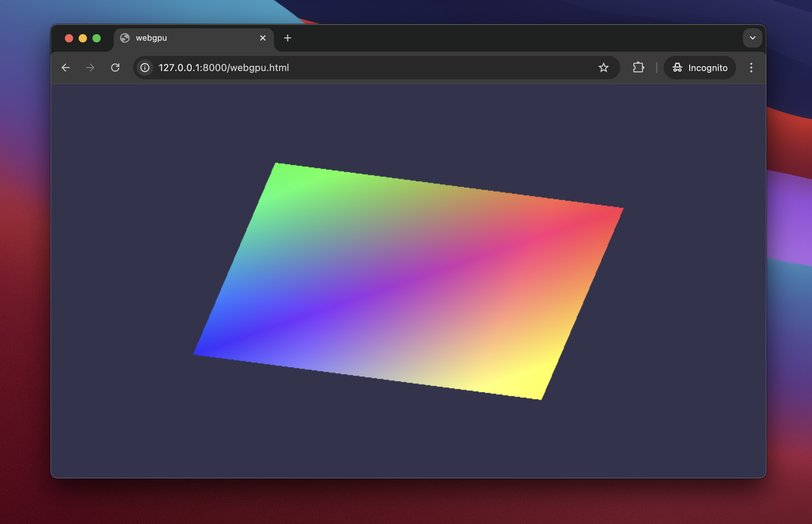Open Chrome three-dot menu
The height and width of the screenshot is (524, 812).
(x=751, y=68)
